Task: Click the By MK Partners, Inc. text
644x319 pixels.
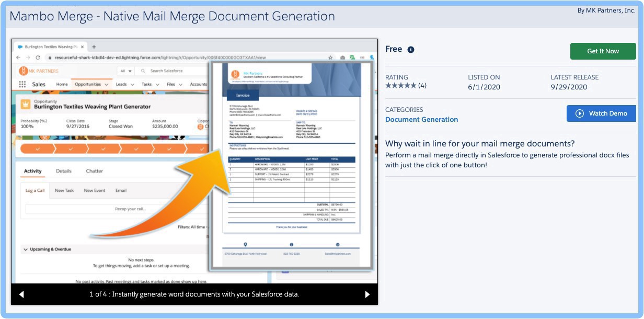Action: (606, 10)
